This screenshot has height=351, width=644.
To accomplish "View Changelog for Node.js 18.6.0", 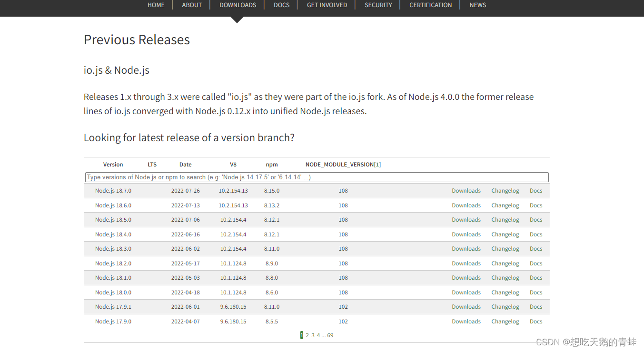I will coord(505,205).
